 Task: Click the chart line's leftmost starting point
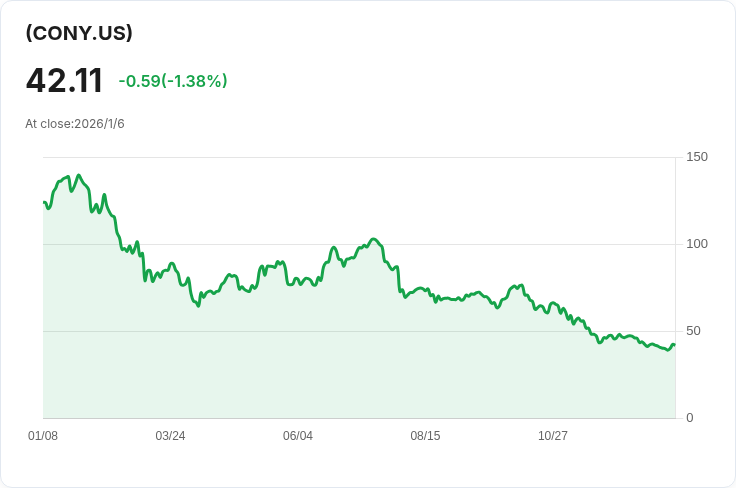(44, 202)
